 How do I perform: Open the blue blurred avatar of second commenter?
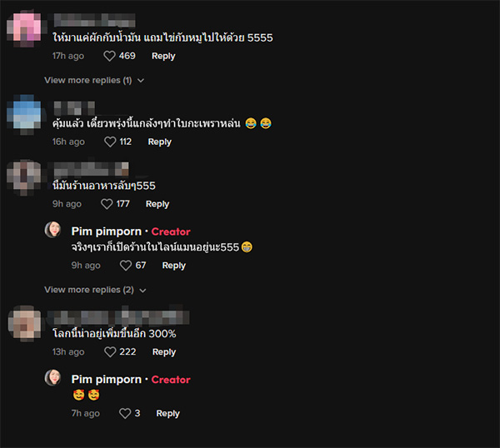tap(24, 114)
